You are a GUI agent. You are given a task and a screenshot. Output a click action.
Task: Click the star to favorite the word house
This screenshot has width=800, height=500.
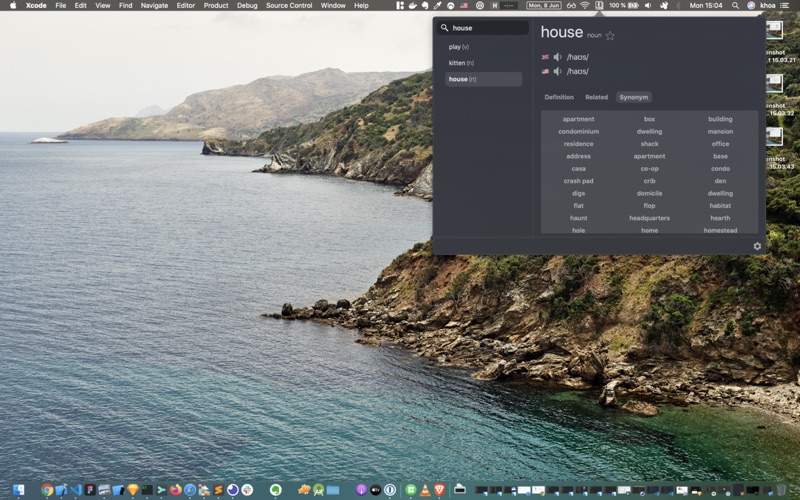tap(610, 36)
